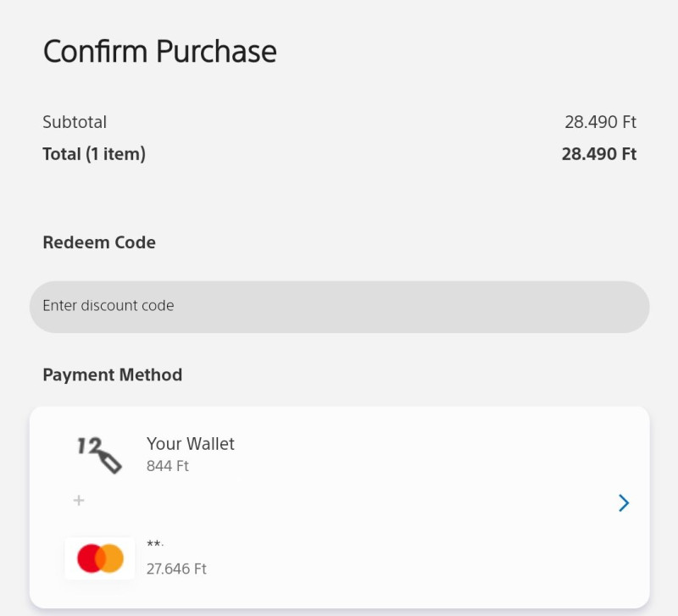Click the wallet price-tag icon

click(x=100, y=454)
